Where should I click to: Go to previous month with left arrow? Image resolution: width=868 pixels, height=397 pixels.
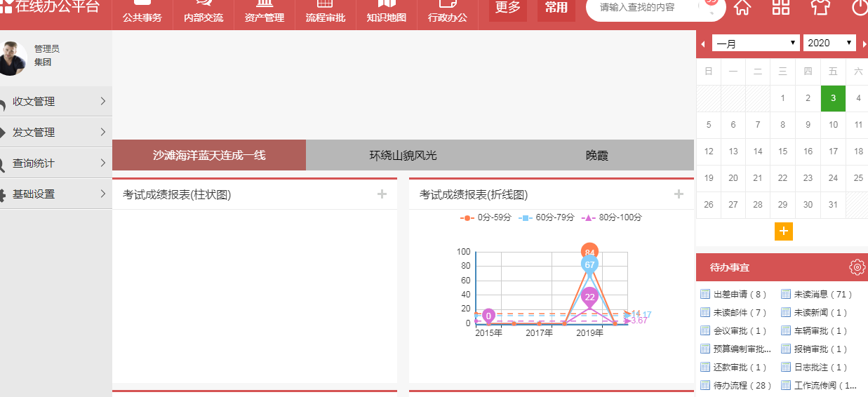(x=703, y=43)
